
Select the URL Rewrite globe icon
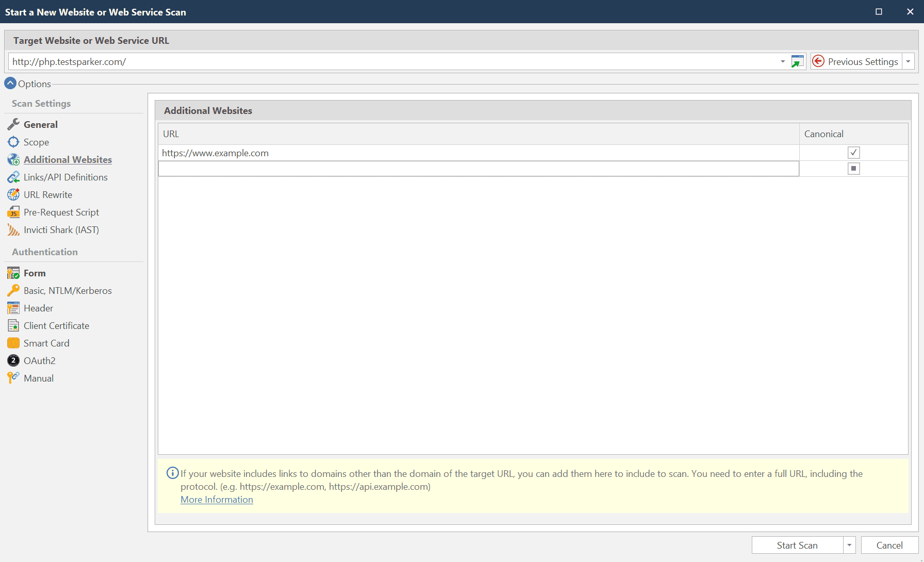pos(13,194)
